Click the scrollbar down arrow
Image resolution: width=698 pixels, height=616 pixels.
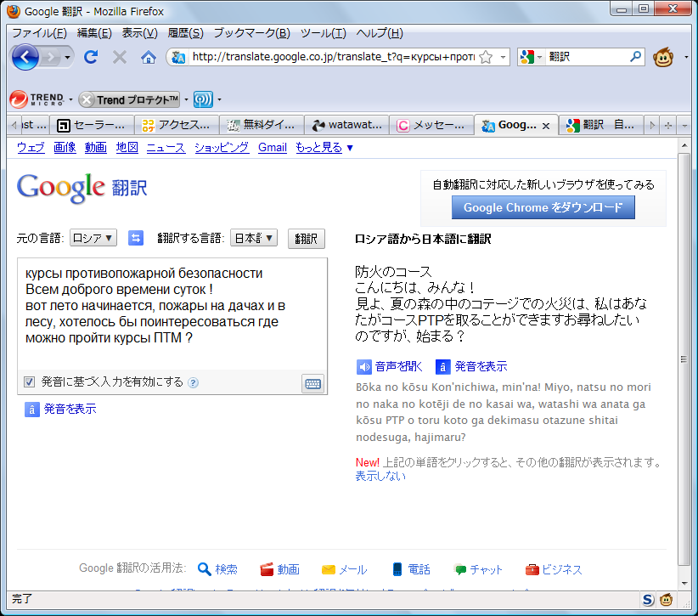(684, 584)
